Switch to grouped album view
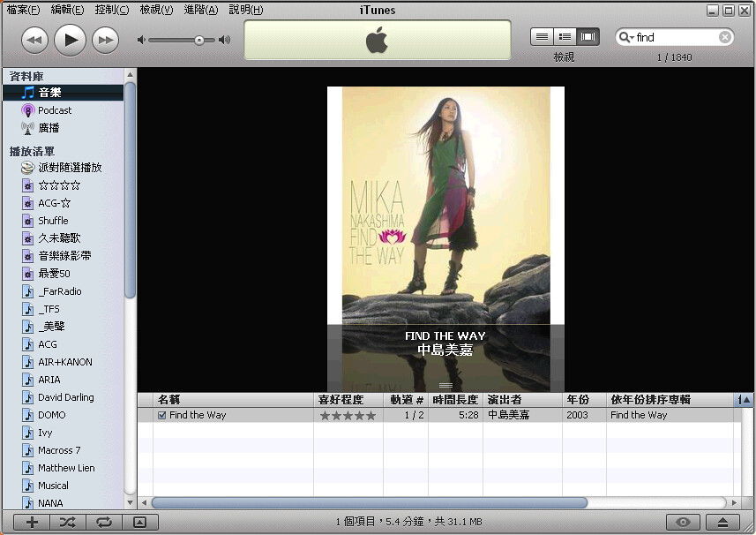Screen dimensions: 756x535 [565, 37]
